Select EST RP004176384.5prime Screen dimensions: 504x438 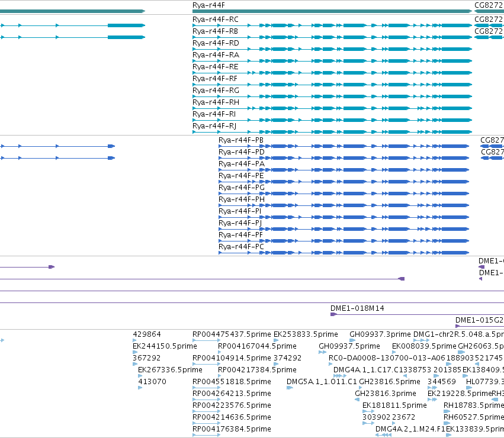(232, 429)
